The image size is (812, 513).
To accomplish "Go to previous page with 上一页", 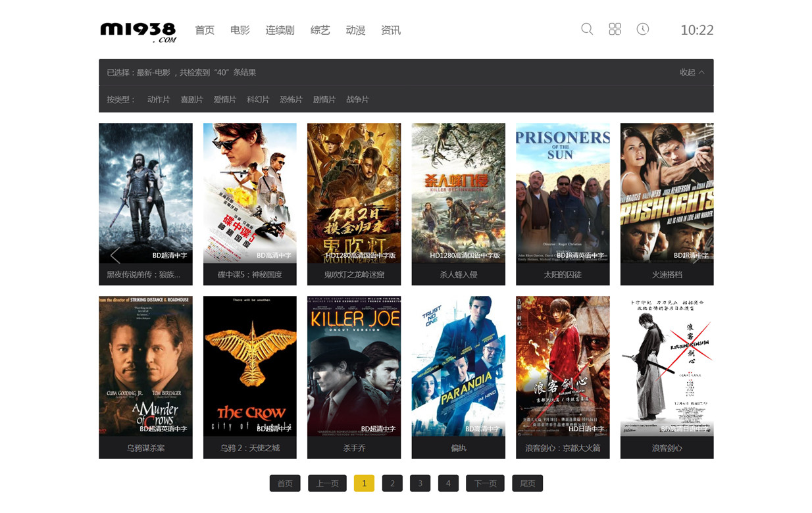I will click(x=327, y=483).
